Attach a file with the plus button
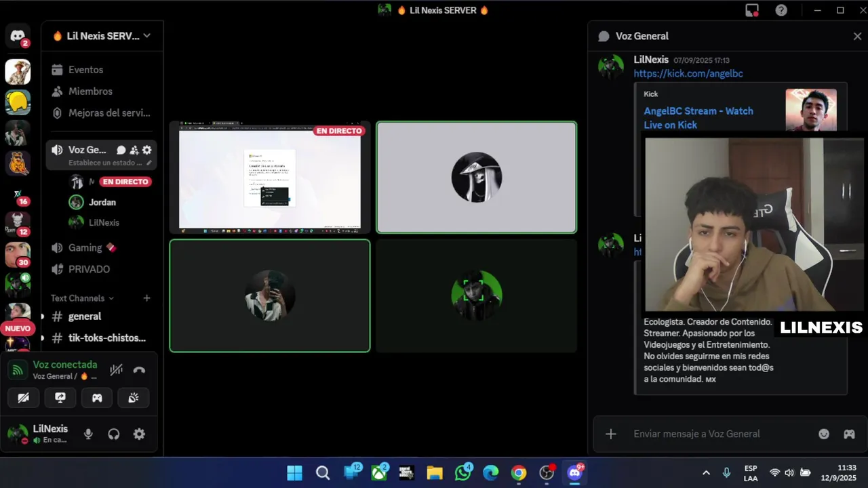 coord(611,434)
